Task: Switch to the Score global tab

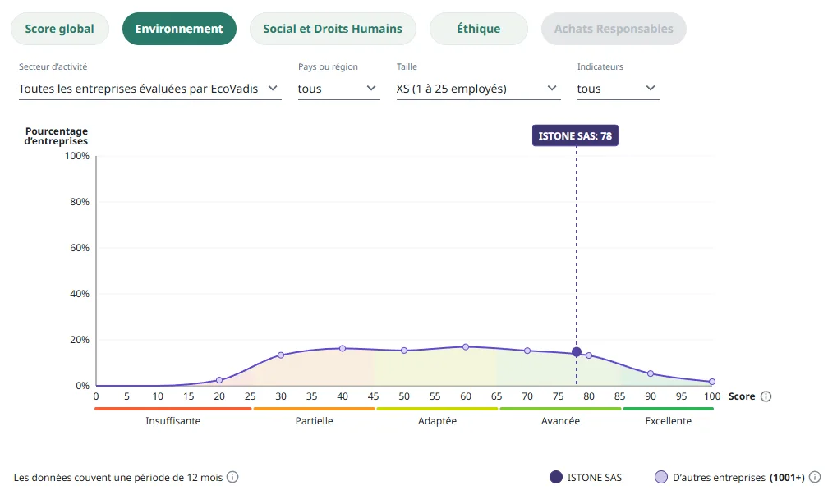Action: [59, 29]
